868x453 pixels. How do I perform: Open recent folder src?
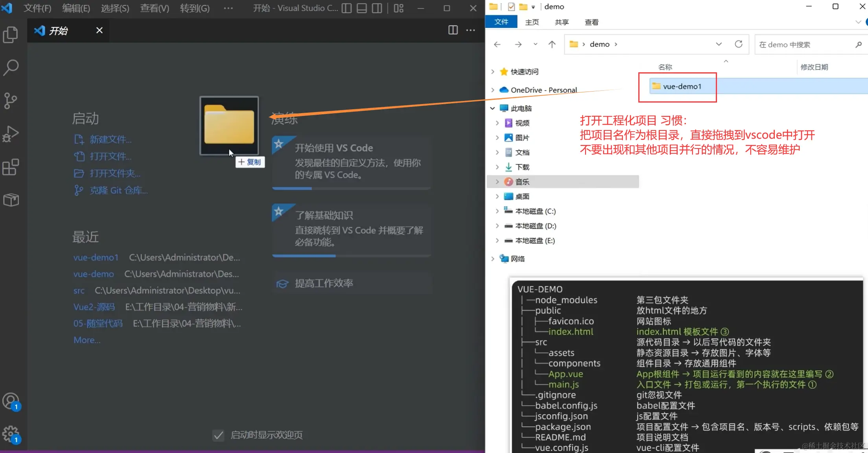tap(79, 290)
